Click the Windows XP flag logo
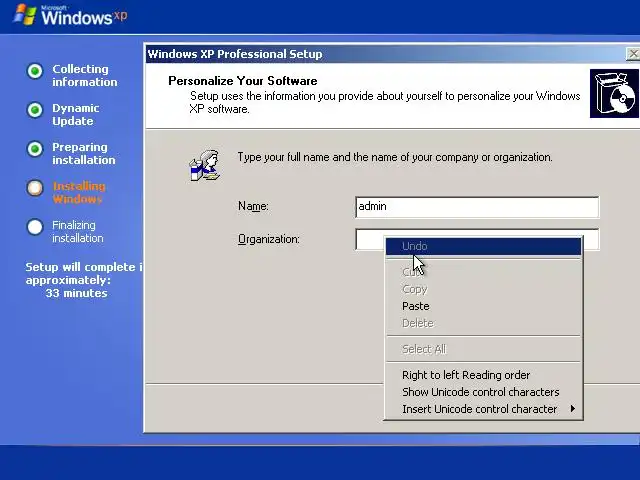The image size is (640, 480). (x=24, y=15)
